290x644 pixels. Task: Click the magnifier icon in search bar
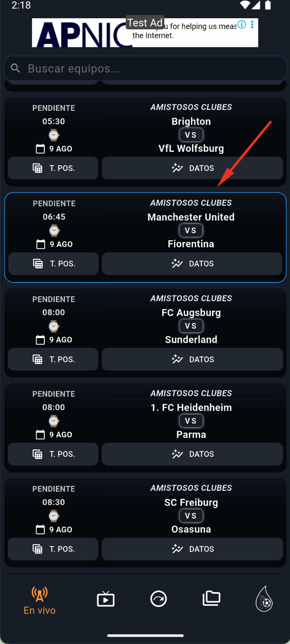pos(16,68)
